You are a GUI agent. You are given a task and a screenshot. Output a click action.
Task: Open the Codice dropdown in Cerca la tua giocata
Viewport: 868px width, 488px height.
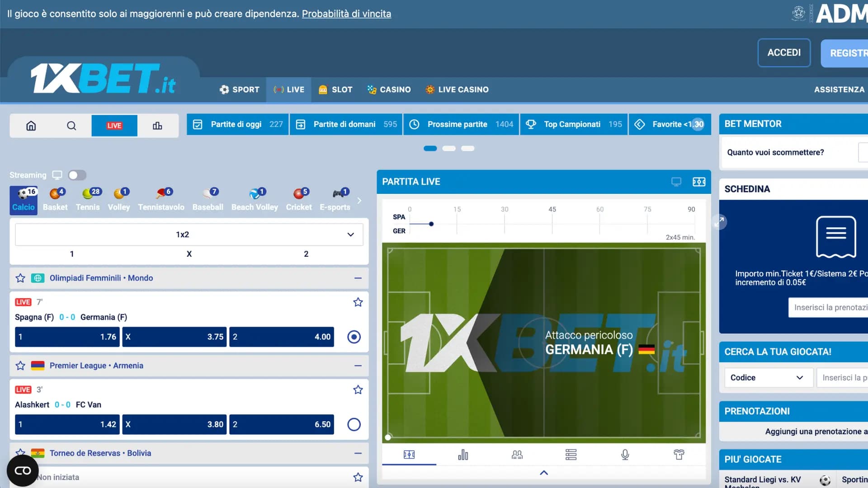(768, 377)
